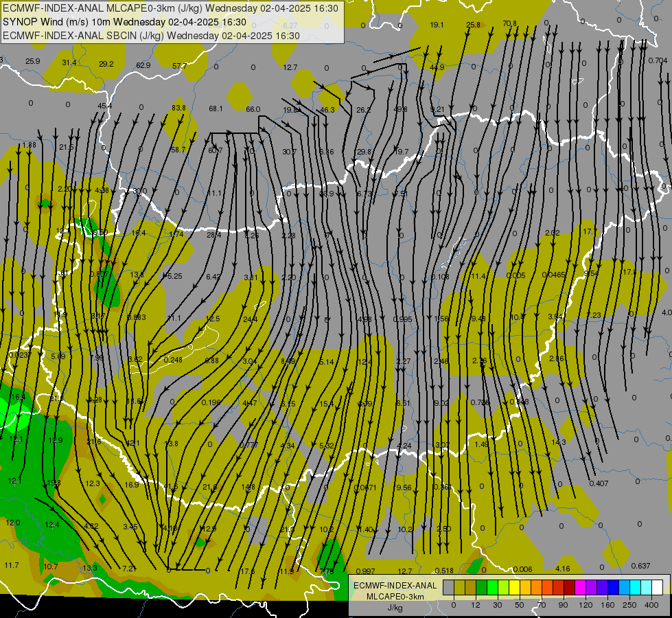This screenshot has height=618, width=672.
Task: Click the magenta swatch in the legend
Action: click(580, 588)
